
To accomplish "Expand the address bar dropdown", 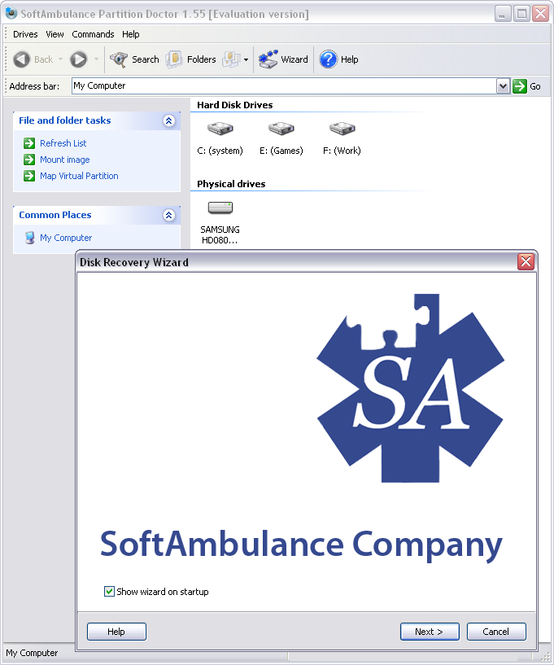I will click(503, 86).
